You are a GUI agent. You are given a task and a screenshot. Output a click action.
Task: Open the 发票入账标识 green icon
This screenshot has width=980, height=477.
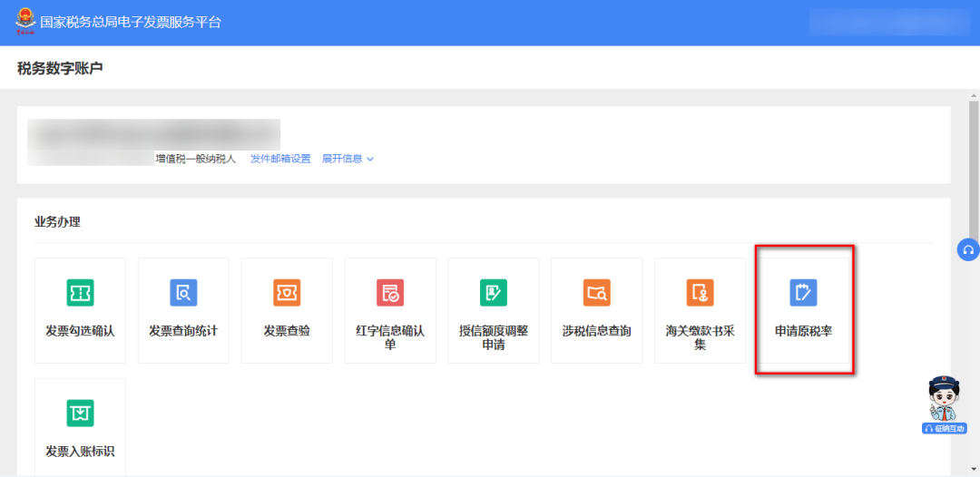click(x=80, y=413)
